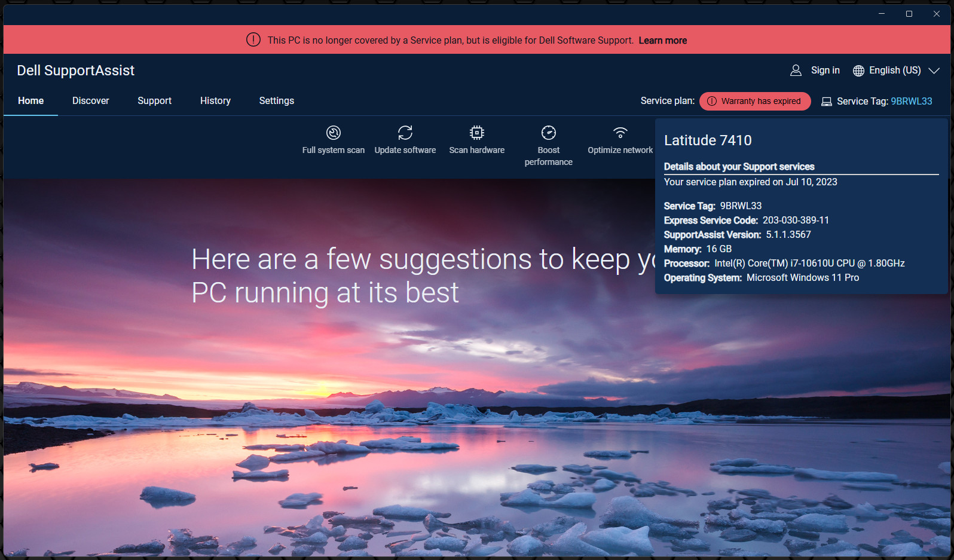Start a Full system scan

334,140
